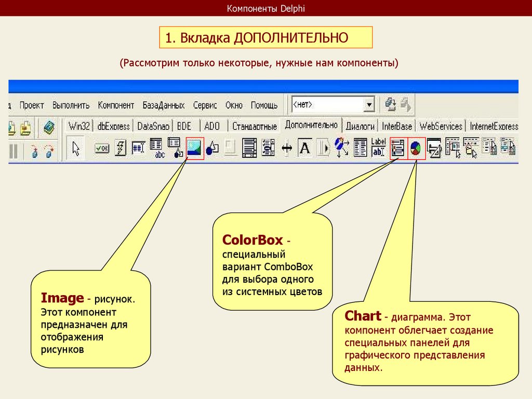Viewport: 532px width, 399px height.
Task: Open the Help contents book icon
Action: 49,128
